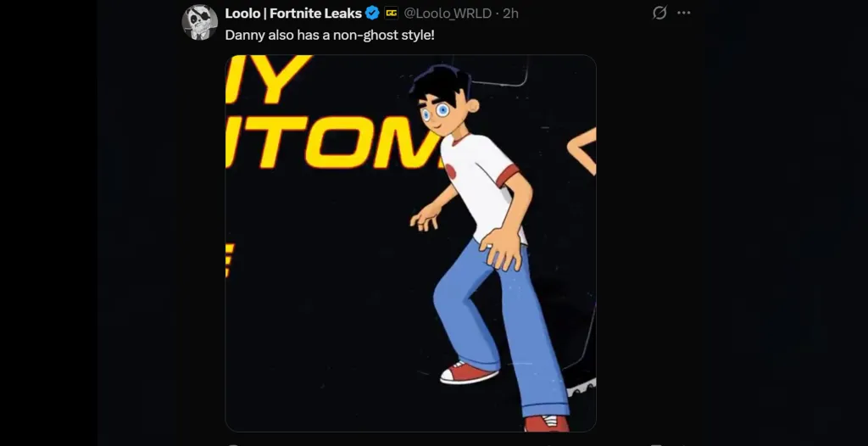This screenshot has height=446, width=868.
Task: Click the yellow GG affiliate badge
Action: (x=391, y=13)
